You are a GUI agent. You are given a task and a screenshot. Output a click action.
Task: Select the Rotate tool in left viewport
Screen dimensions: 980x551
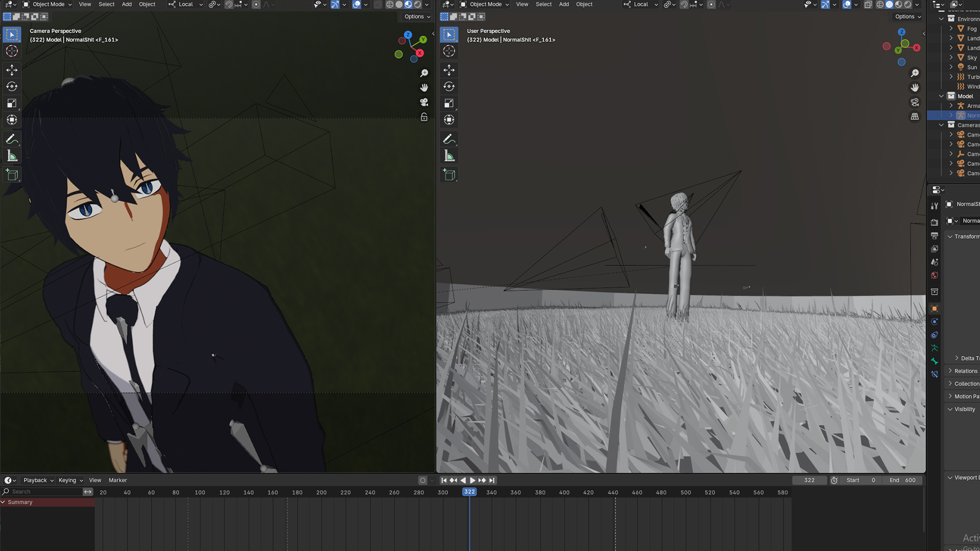coord(12,87)
